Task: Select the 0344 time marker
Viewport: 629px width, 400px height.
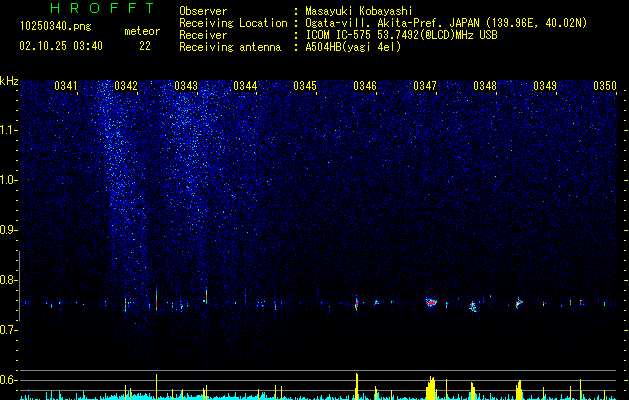Action: [x=246, y=86]
